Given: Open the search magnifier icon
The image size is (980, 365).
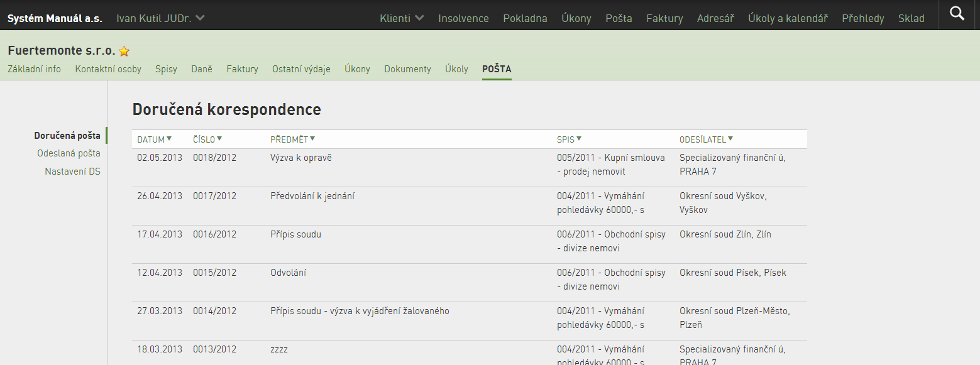Looking at the screenshot, I should pos(957,13).
